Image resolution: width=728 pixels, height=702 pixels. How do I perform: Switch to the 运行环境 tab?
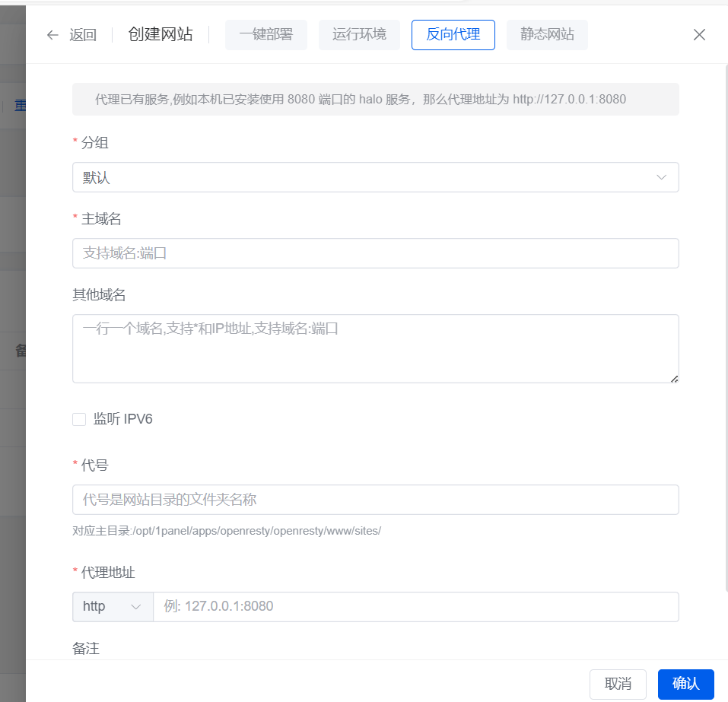click(x=359, y=34)
